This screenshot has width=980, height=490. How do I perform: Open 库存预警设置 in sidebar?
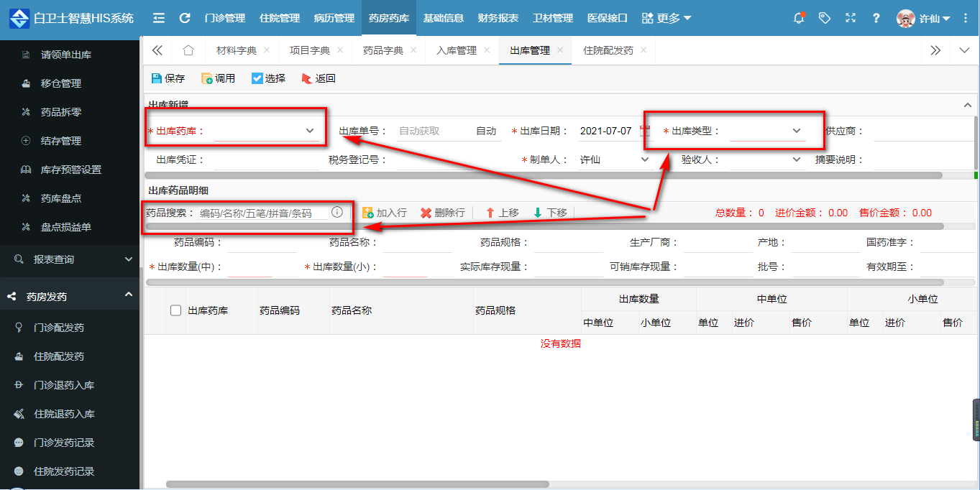[70, 170]
